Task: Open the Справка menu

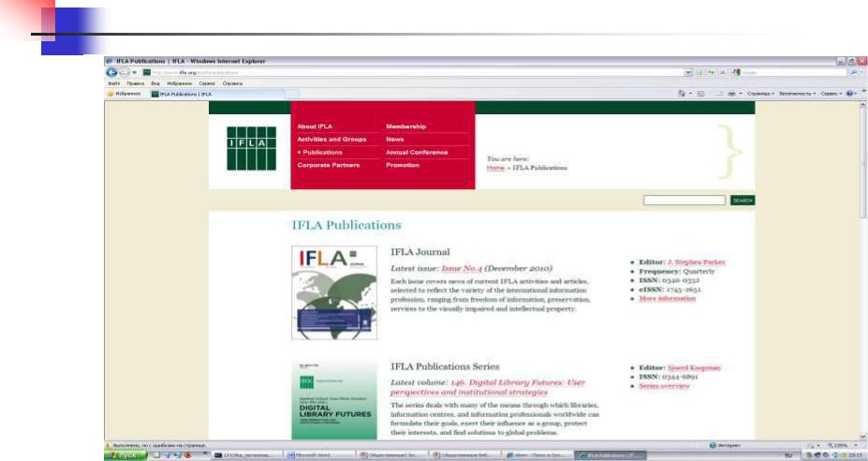Action: tap(232, 83)
